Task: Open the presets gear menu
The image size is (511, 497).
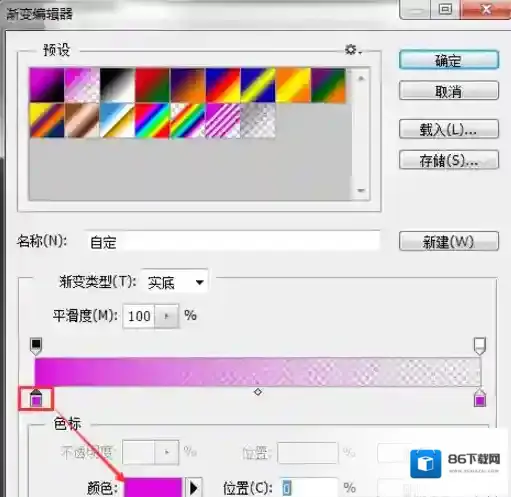Action: [353, 50]
